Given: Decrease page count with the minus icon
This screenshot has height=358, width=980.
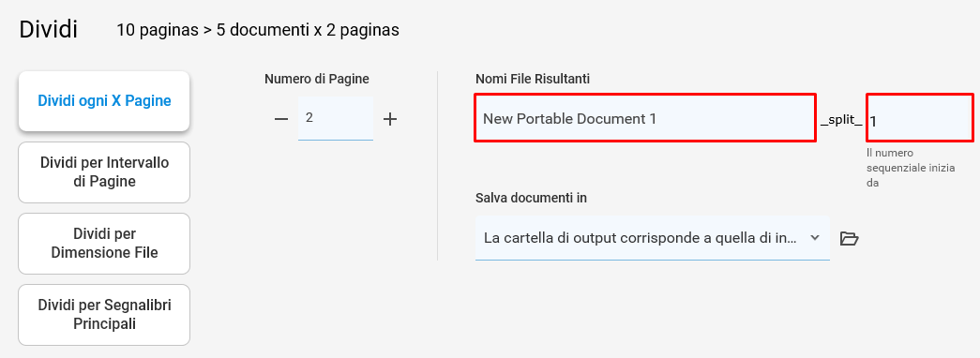Looking at the screenshot, I should (x=281, y=119).
